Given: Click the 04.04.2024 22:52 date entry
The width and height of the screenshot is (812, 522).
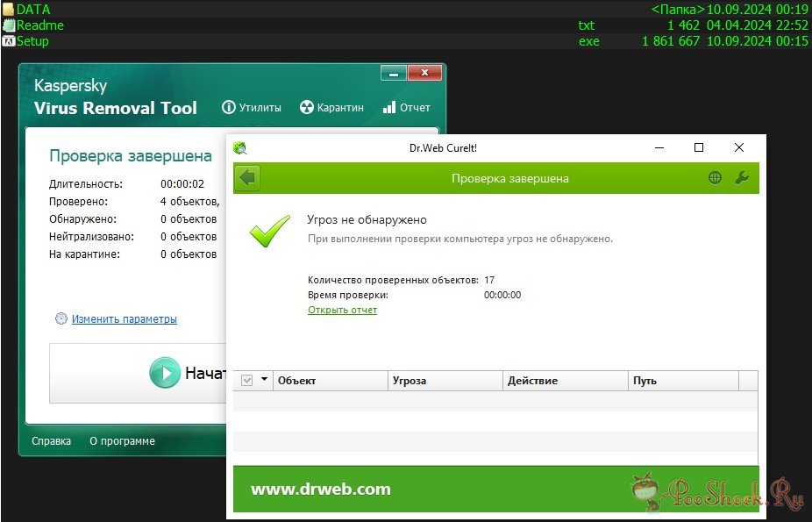Looking at the screenshot, I should (757, 25).
